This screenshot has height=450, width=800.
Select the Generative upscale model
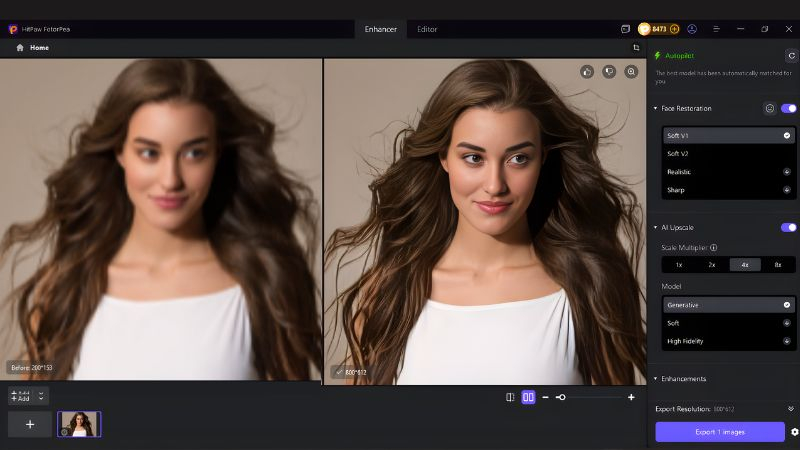coord(728,305)
